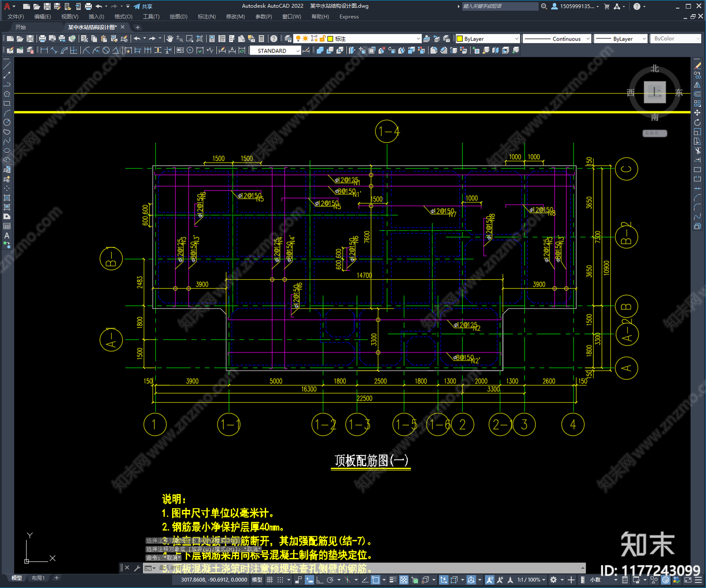This screenshot has height=588, width=706.
Task: Click the Share paper-plane button
Action: 143,6
